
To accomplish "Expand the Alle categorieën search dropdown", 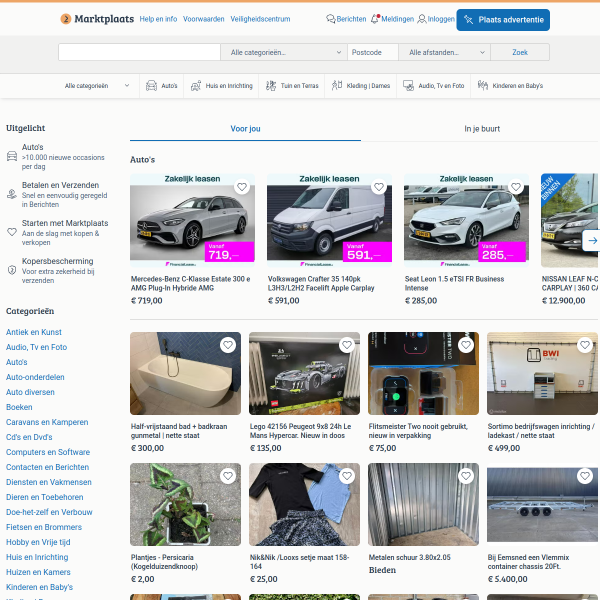I will 284,52.
